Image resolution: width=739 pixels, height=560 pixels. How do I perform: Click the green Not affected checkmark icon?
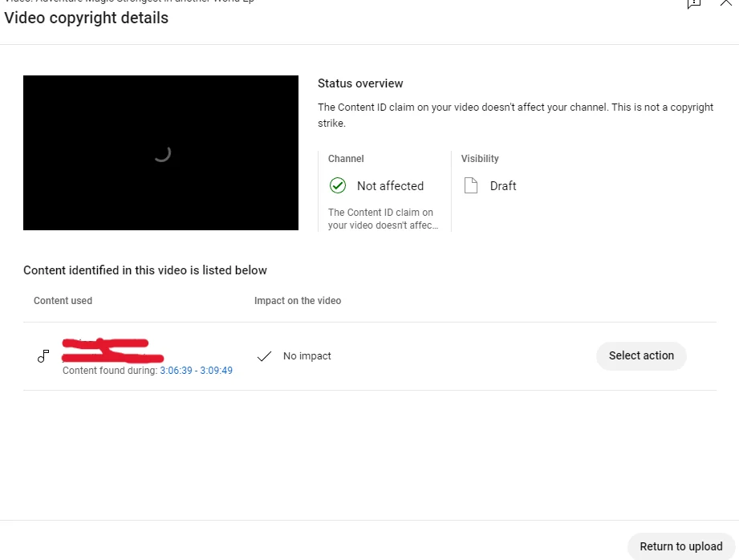(x=338, y=185)
